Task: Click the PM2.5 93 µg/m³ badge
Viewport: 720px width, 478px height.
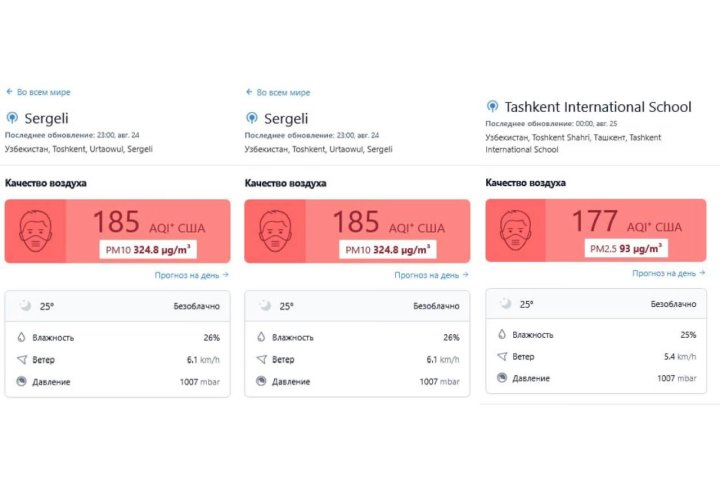Action: (624, 248)
